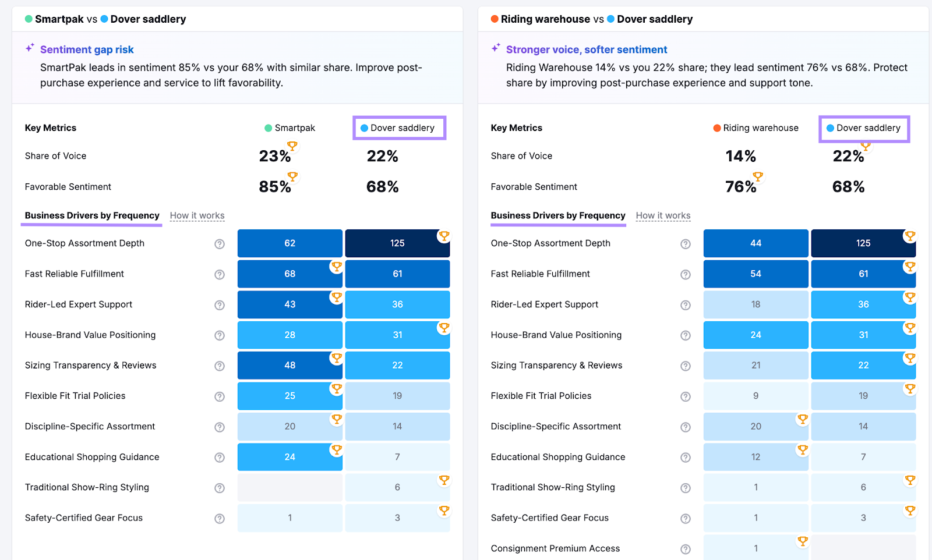932x560 pixels.
Task: Open help icon beside Sizing Transparency & Reviews
Action: (220, 366)
